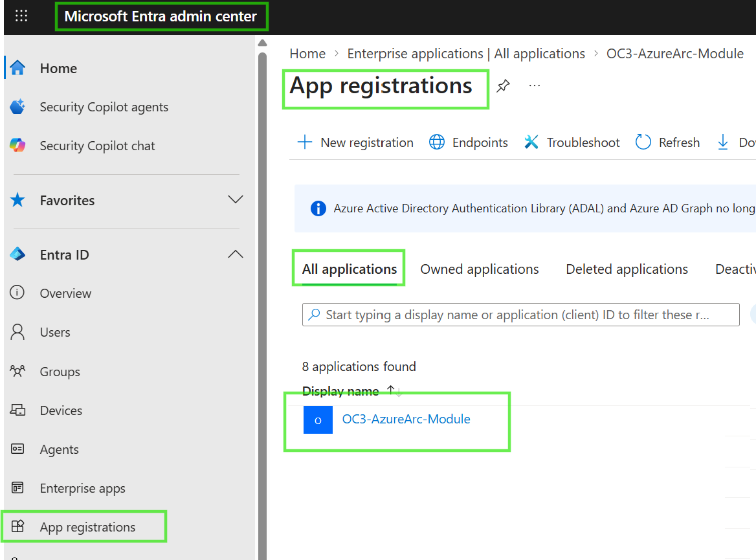The image size is (756, 560).
Task: Click Endpoints toolbar button
Action: (x=468, y=142)
